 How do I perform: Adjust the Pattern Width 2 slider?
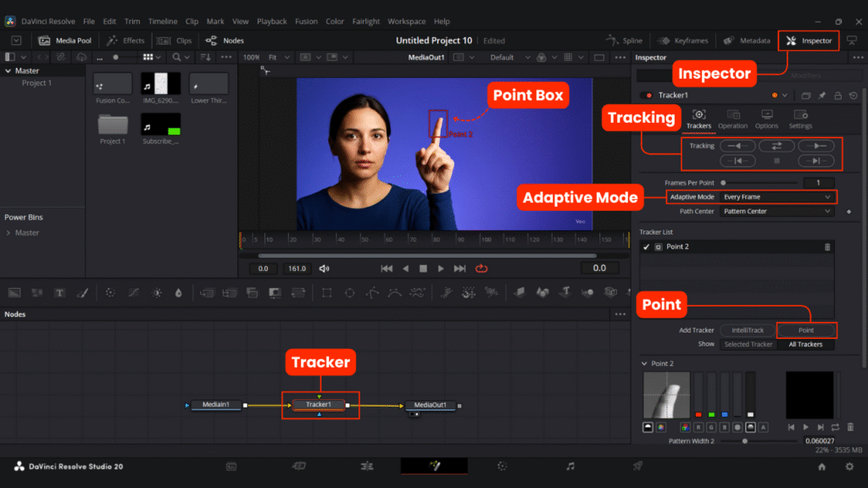[x=745, y=441]
